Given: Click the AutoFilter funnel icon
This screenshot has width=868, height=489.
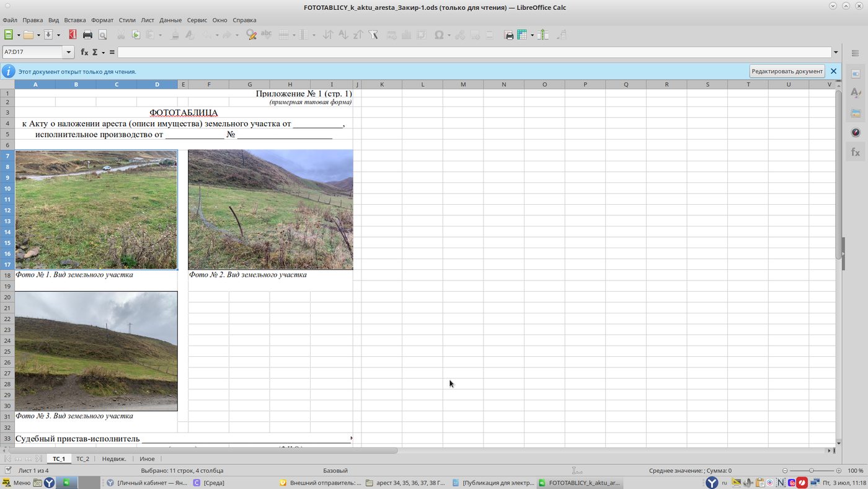Looking at the screenshot, I should tap(373, 35).
